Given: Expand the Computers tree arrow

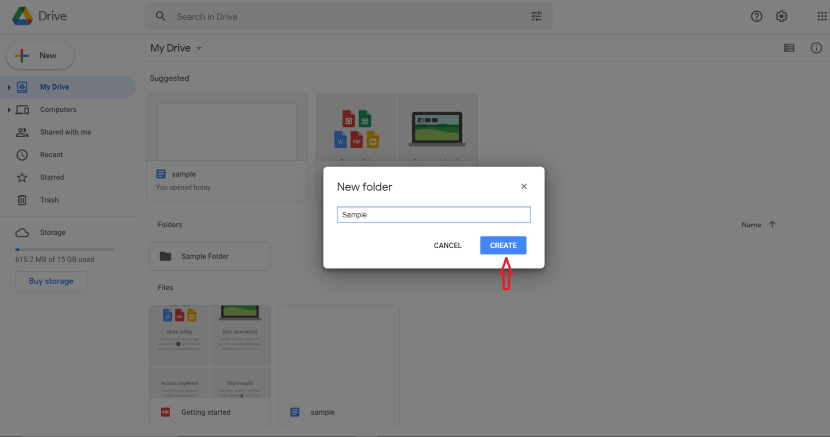Looking at the screenshot, I should pyautogui.click(x=9, y=110).
